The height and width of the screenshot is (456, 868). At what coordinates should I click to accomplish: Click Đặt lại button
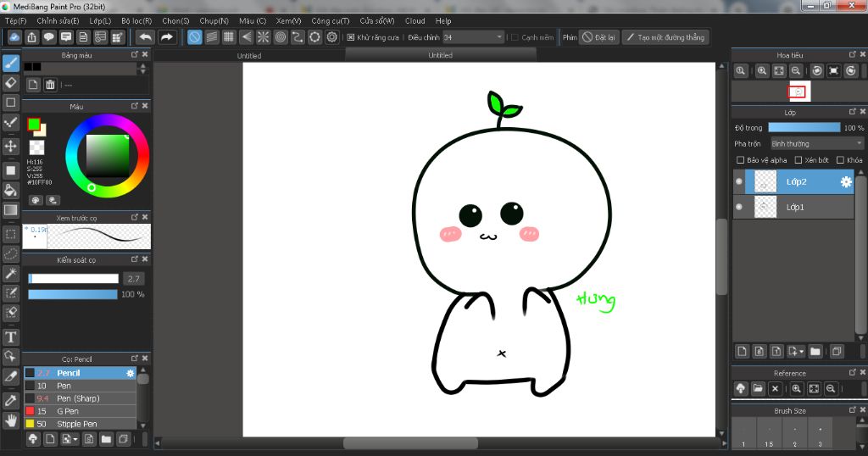point(598,37)
